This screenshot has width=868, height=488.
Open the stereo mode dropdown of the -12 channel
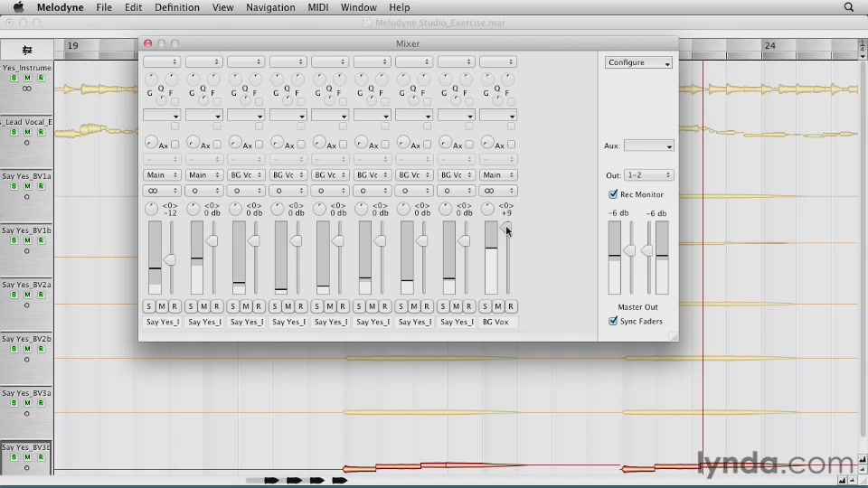coord(162,191)
